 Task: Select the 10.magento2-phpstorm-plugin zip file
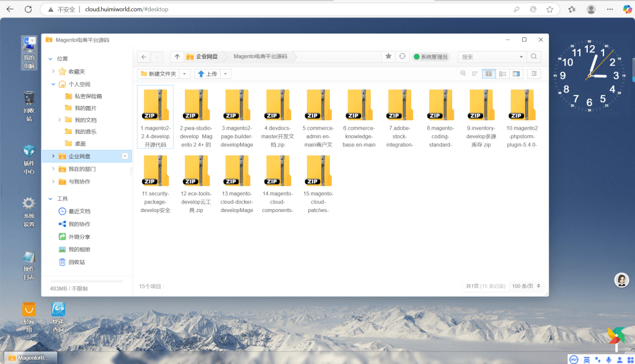(522, 117)
